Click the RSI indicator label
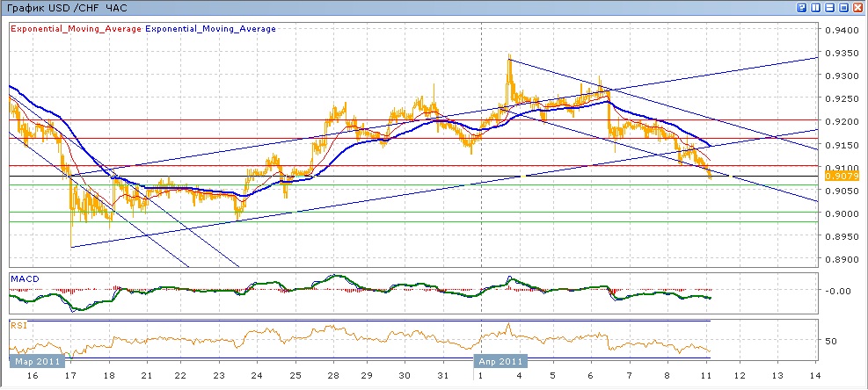The width and height of the screenshot is (868, 390). [x=18, y=324]
